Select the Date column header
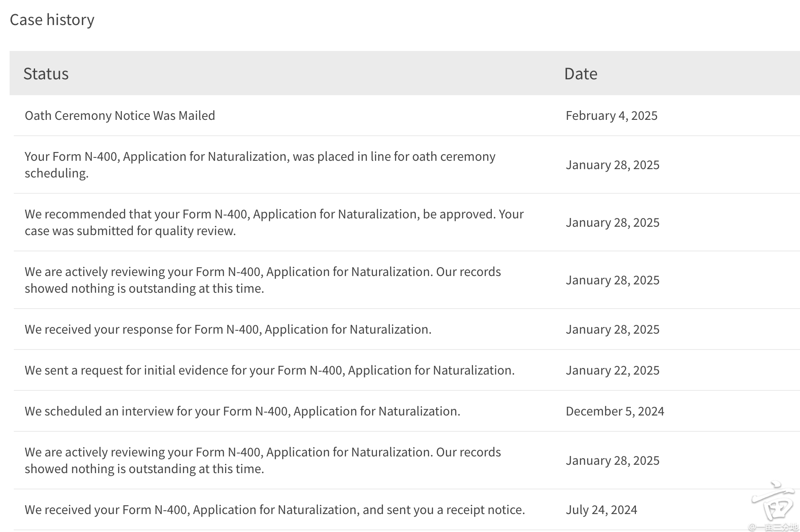The width and height of the screenshot is (800, 532). pos(580,73)
